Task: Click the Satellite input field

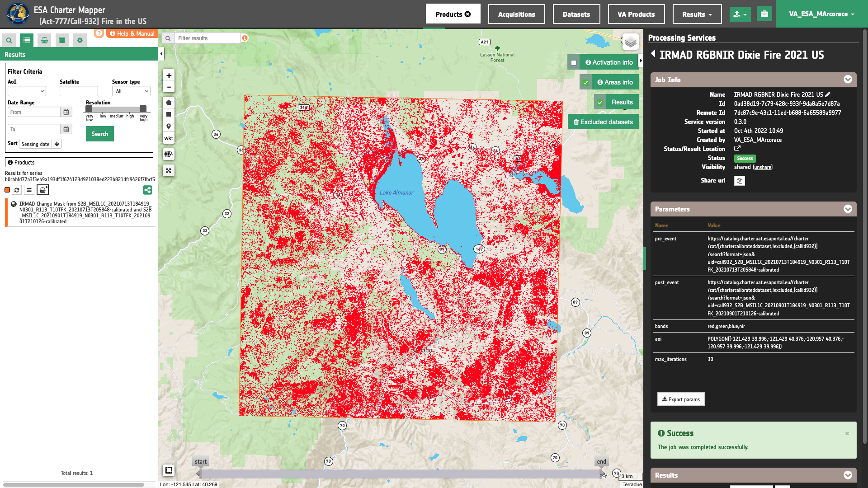Action: pos(79,91)
